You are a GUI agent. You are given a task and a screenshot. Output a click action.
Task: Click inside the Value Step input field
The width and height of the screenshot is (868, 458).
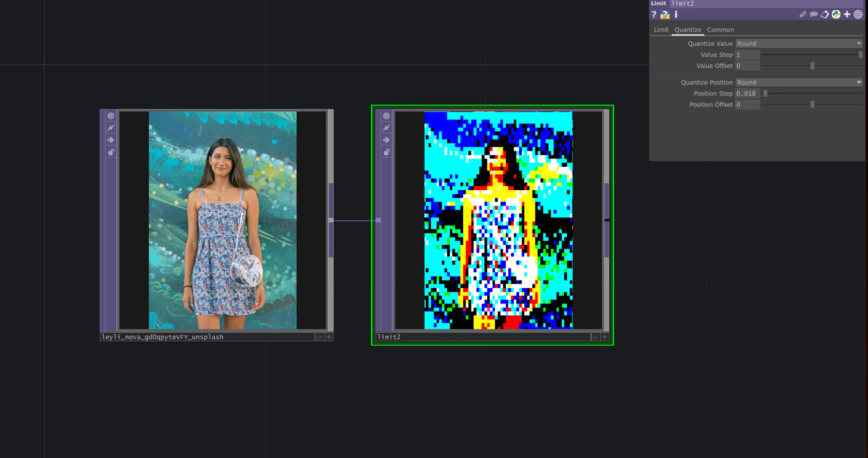[x=747, y=54]
